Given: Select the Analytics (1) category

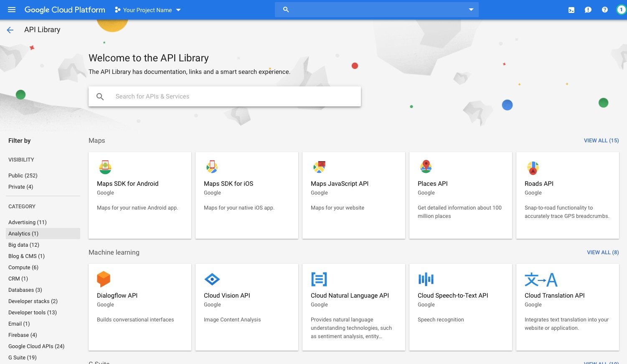Looking at the screenshot, I should [x=43, y=234].
